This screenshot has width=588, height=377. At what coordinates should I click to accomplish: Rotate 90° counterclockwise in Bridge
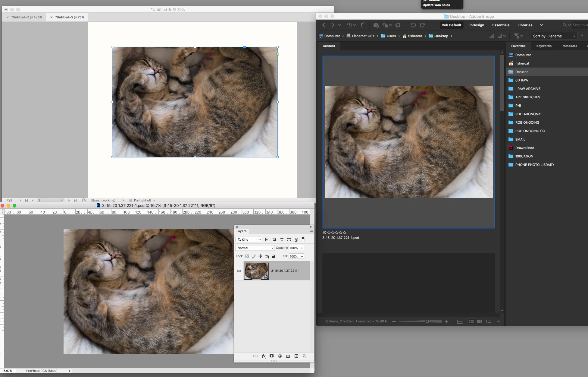click(x=413, y=25)
